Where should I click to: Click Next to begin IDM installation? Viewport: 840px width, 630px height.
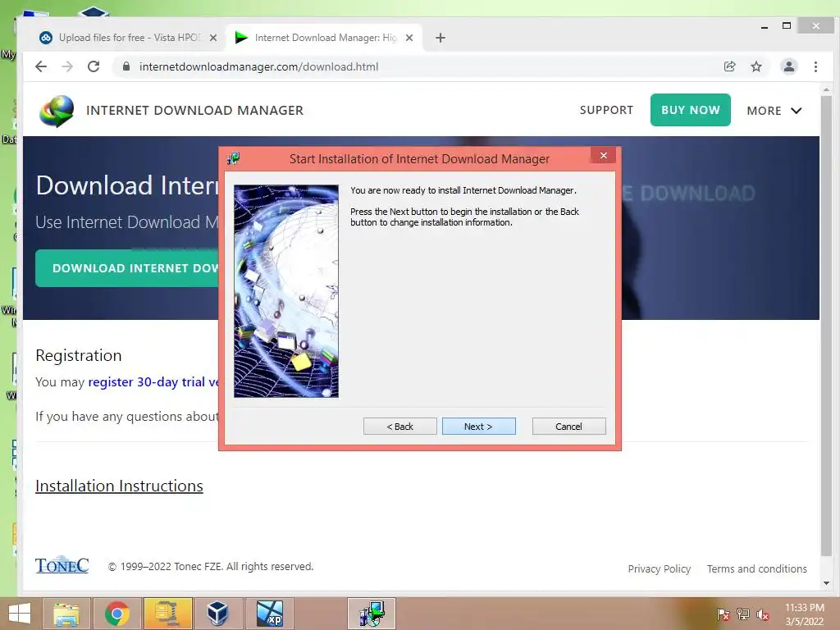click(478, 427)
